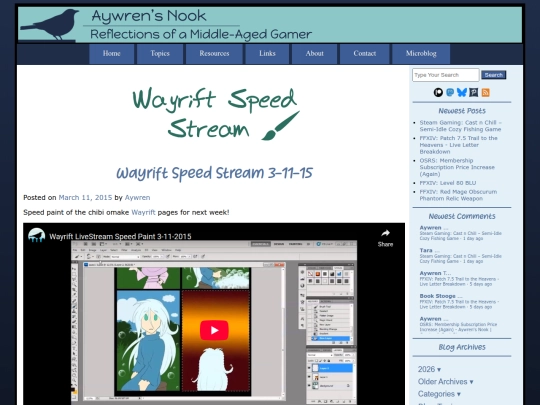Click the Reflections of a Middle-Aged Gamer tagline

tap(201, 34)
